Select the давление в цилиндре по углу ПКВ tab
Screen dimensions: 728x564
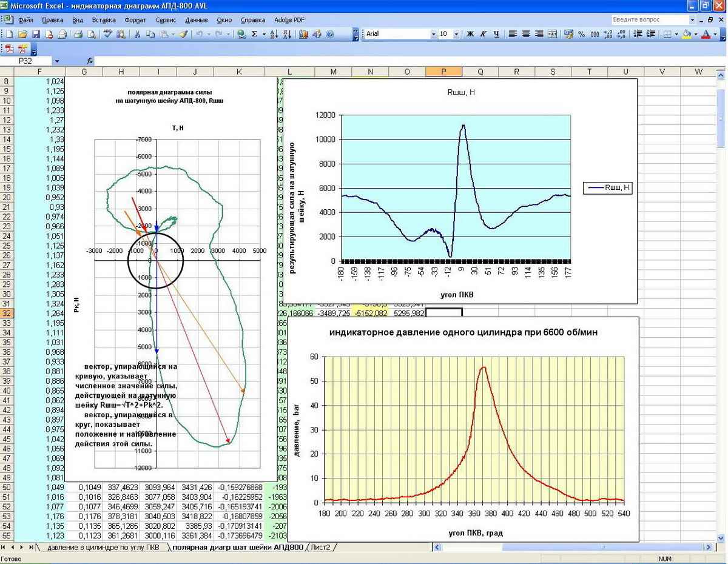pyautogui.click(x=104, y=548)
